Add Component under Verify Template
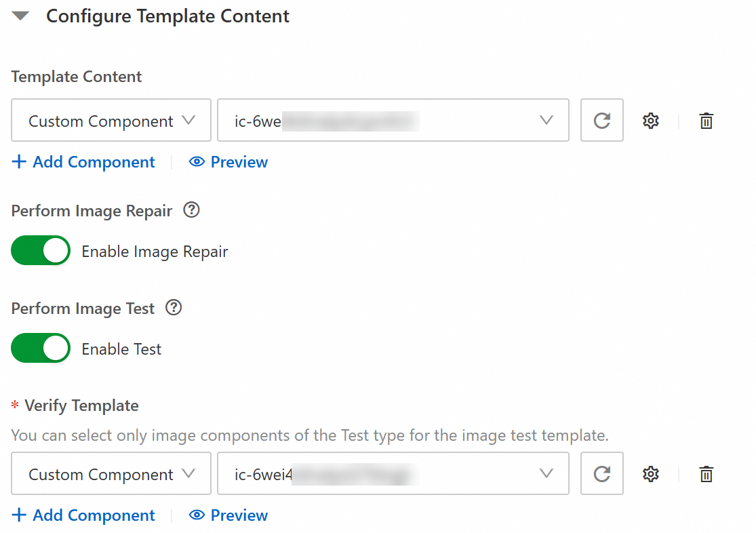Screen dimensions: 756x533 (x=84, y=515)
